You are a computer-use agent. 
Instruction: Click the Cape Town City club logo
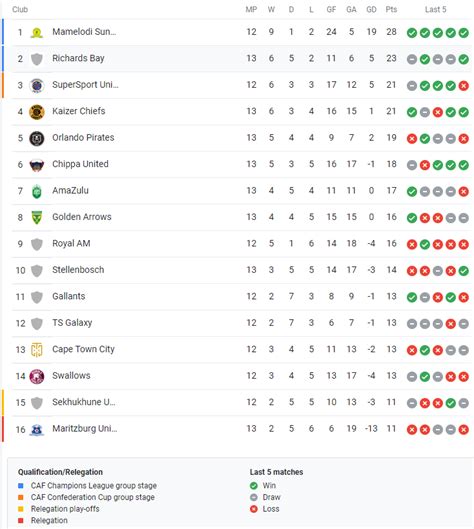click(x=37, y=350)
